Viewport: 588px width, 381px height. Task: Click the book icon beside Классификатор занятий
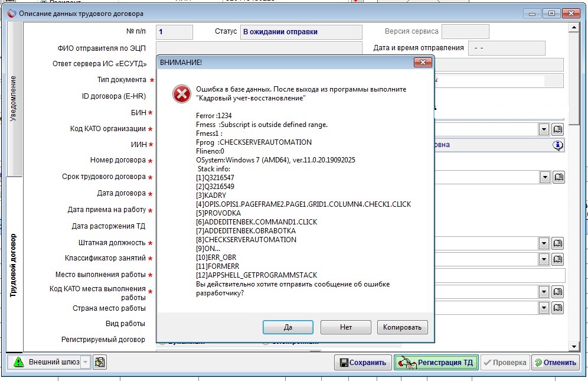[558, 259]
